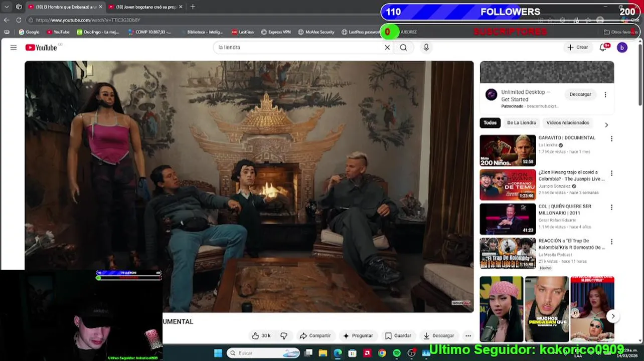The height and width of the screenshot is (361, 644).
Task: Open Spotify from the taskbar
Action: tap(397, 353)
